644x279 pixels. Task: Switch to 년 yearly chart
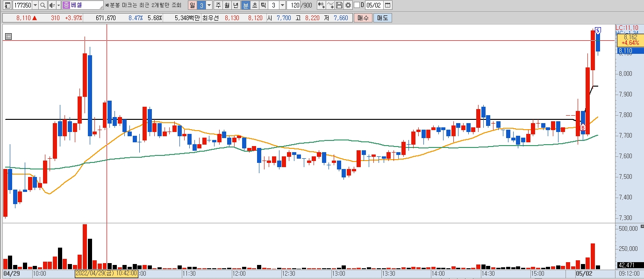click(x=236, y=6)
